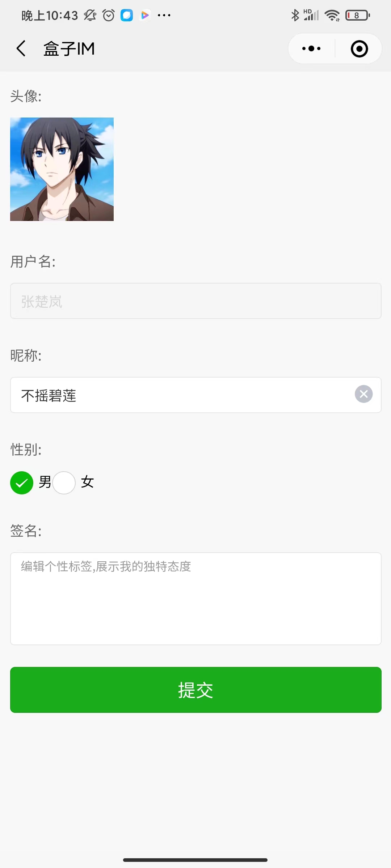Tap the Bluetooth status bar icon

(x=295, y=15)
